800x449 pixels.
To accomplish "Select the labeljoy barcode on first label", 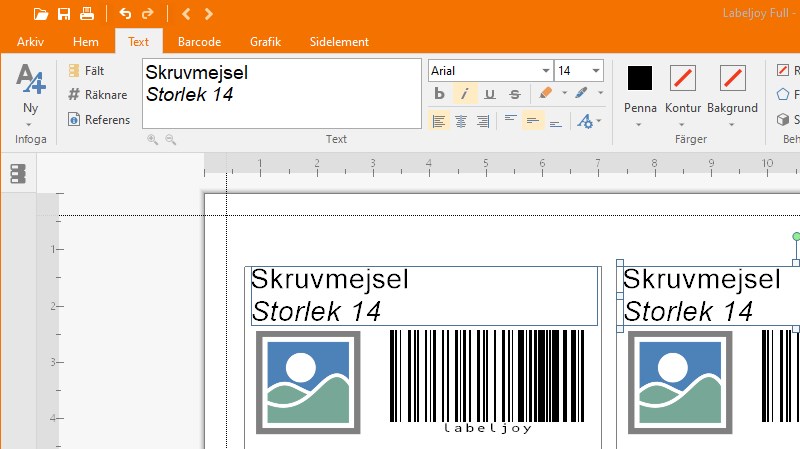I will click(x=487, y=381).
